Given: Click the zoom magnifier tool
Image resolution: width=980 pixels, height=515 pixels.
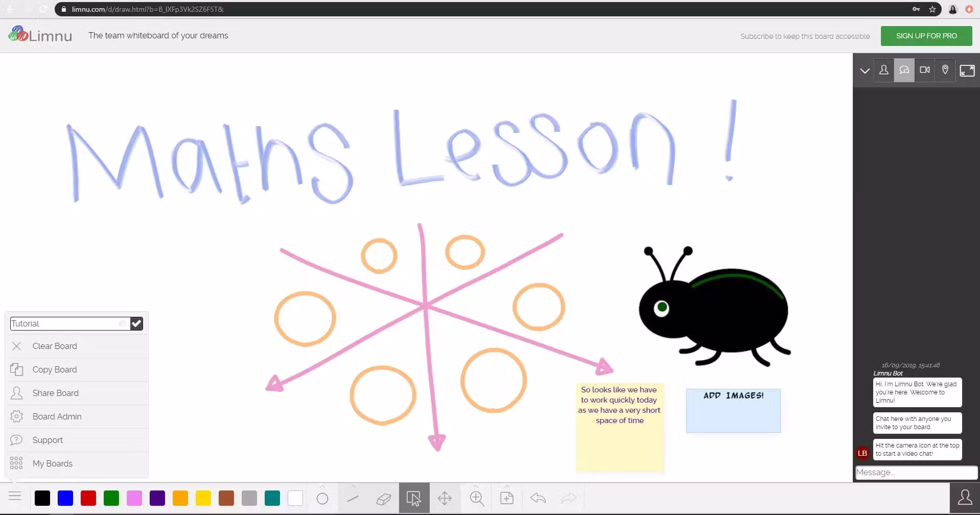Looking at the screenshot, I should pos(477,498).
